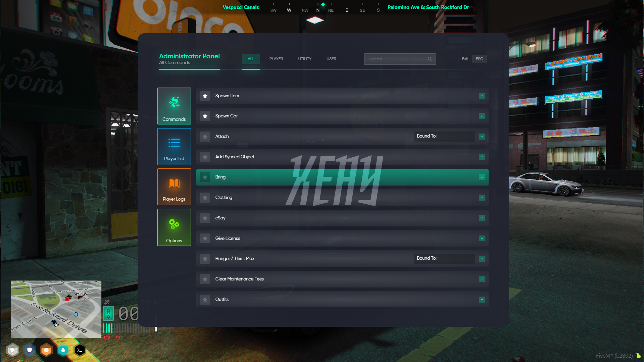Switch to the USER tab
The width and height of the screenshot is (644, 362).
(331, 59)
